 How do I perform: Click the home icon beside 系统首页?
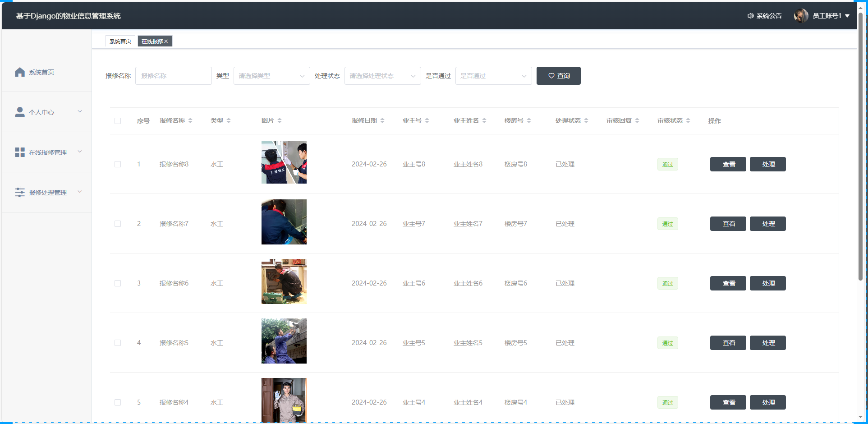pyautogui.click(x=20, y=72)
